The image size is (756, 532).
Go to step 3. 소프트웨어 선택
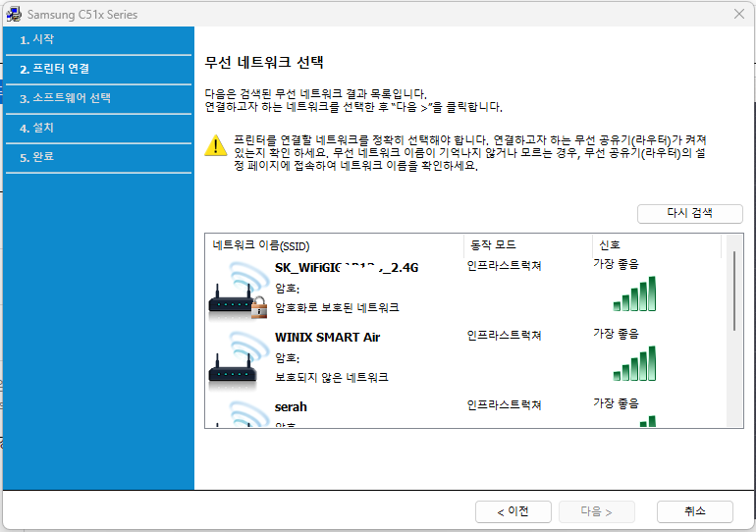(x=98, y=99)
